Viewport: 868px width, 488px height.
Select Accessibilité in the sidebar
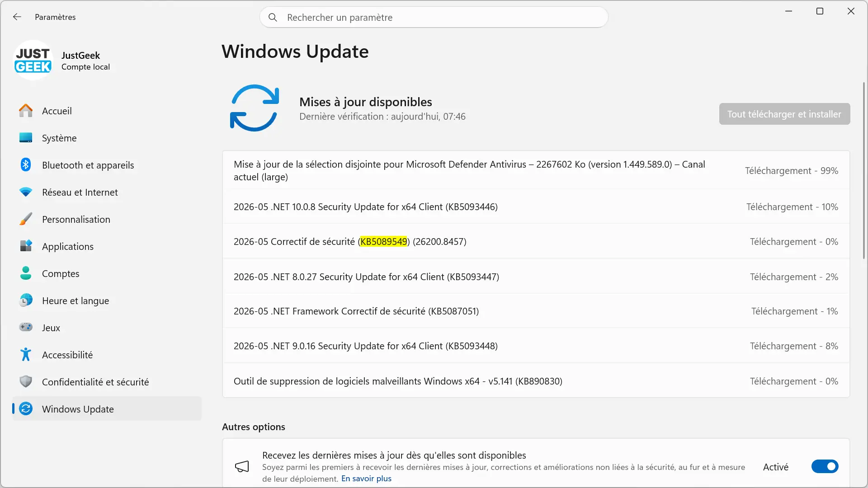coord(107,355)
